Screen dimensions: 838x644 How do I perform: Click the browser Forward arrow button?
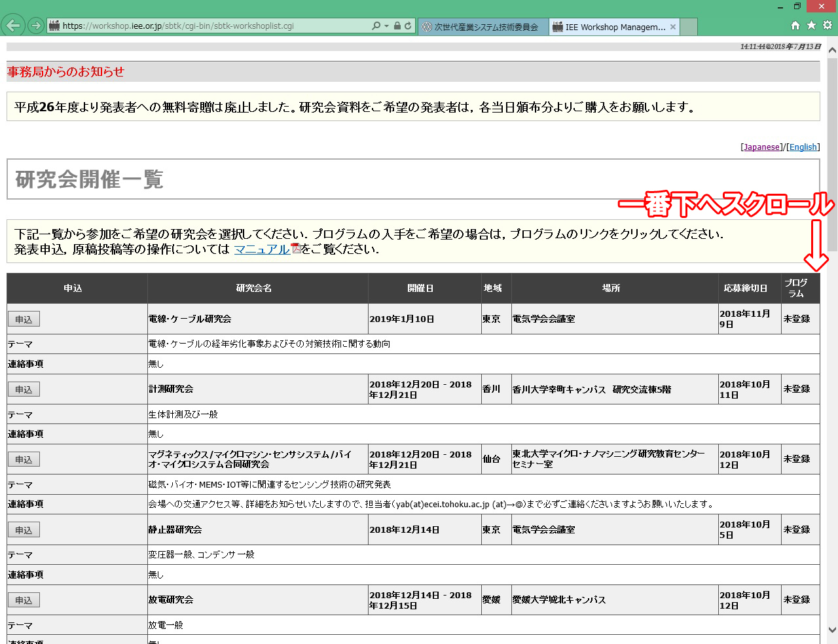click(36, 26)
